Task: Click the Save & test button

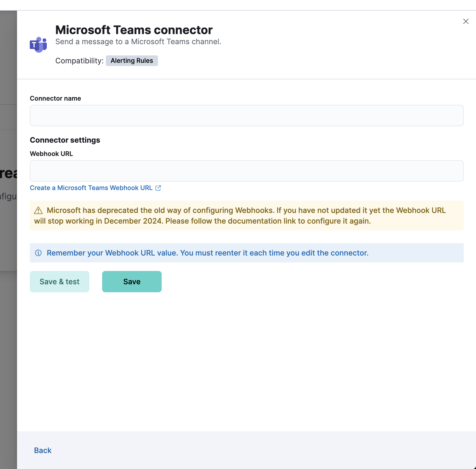Action: tap(60, 282)
